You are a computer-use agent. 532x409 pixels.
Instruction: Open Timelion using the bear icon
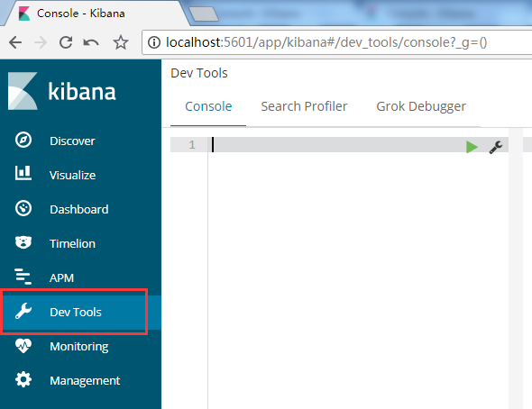[x=23, y=242]
